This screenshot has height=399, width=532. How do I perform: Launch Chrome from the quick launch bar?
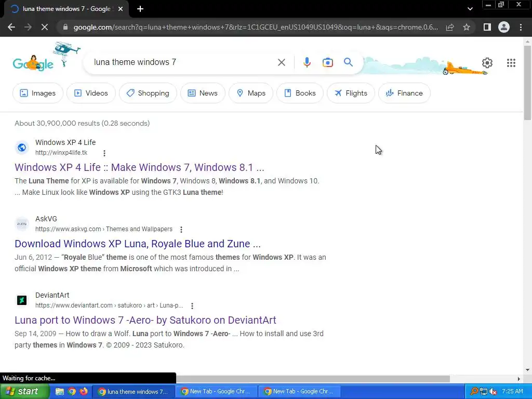tap(72, 392)
